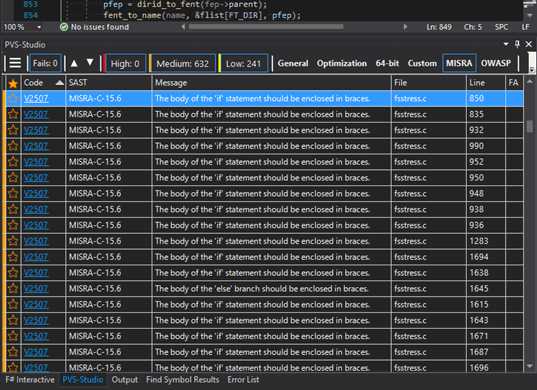The width and height of the screenshot is (537, 390).
Task: Toggle the MISRA warnings group button
Action: tap(459, 63)
